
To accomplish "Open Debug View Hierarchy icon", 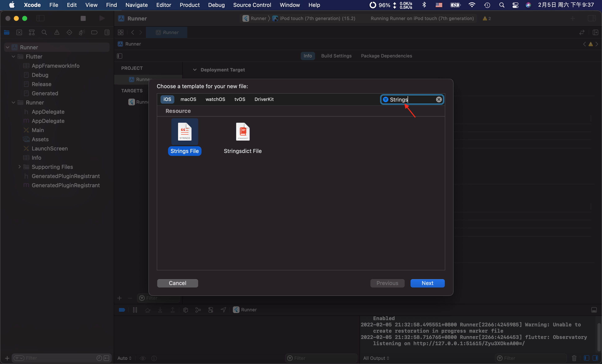I will point(185,310).
